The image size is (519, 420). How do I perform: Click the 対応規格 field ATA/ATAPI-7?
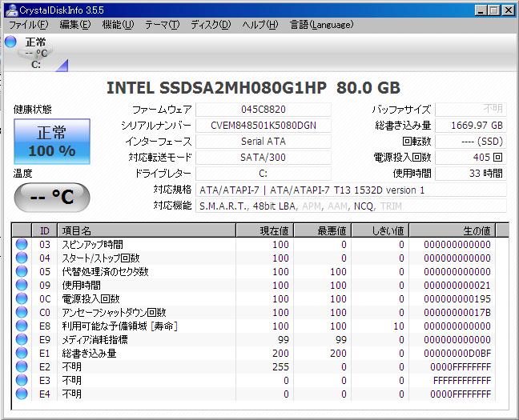(351, 190)
